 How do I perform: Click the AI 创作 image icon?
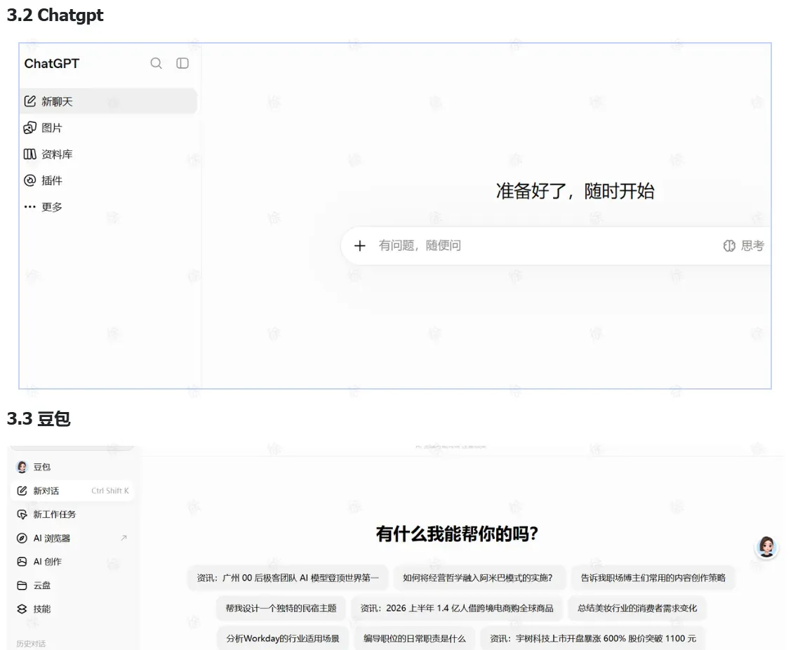(x=22, y=562)
